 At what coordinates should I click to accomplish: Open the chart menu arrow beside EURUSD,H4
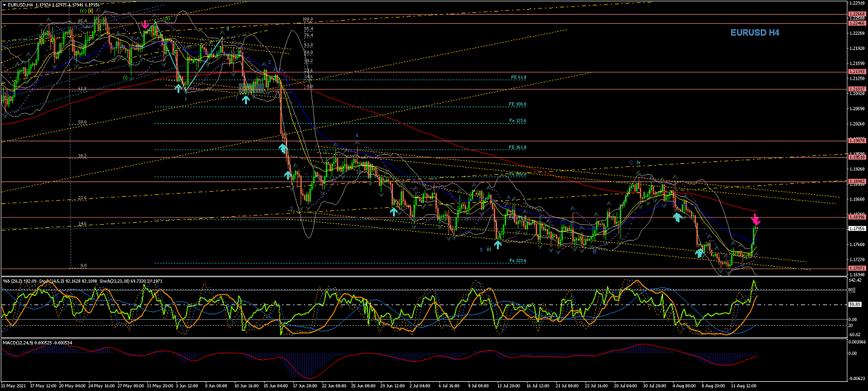click(x=4, y=4)
